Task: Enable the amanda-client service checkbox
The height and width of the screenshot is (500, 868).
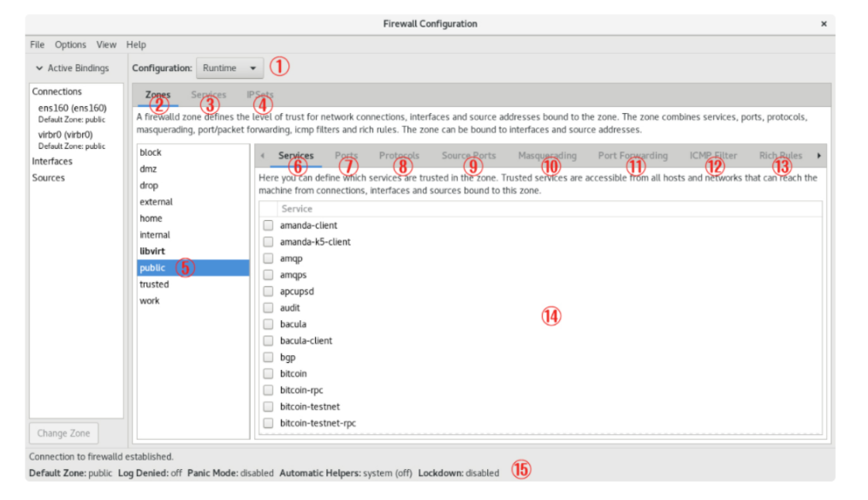Action: [269, 225]
